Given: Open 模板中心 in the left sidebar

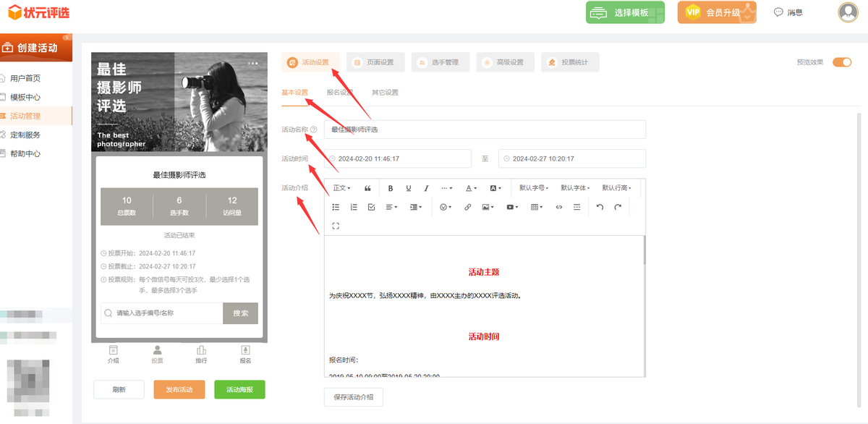Looking at the screenshot, I should coord(25,97).
